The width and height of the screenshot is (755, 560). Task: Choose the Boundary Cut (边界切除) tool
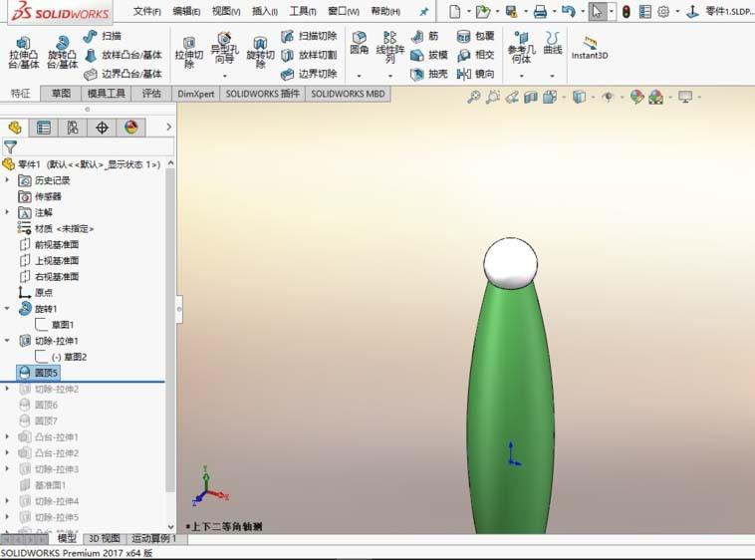pyautogui.click(x=309, y=74)
